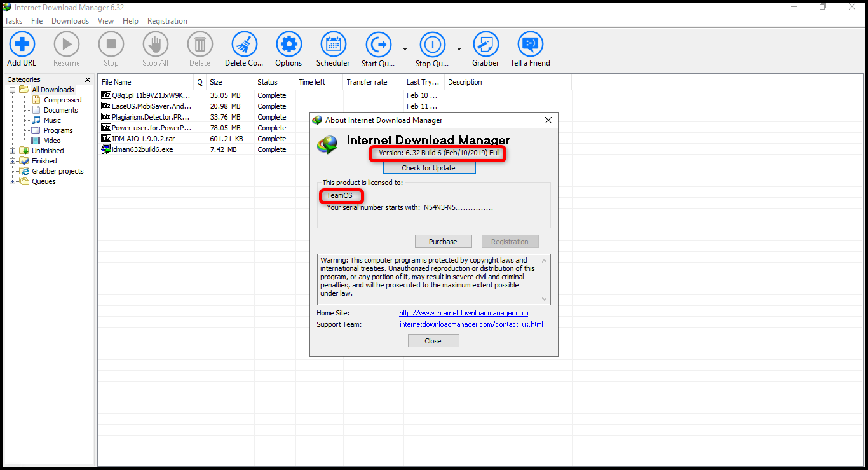
Task: Open Start Queue dropdown arrow
Action: 405,48
